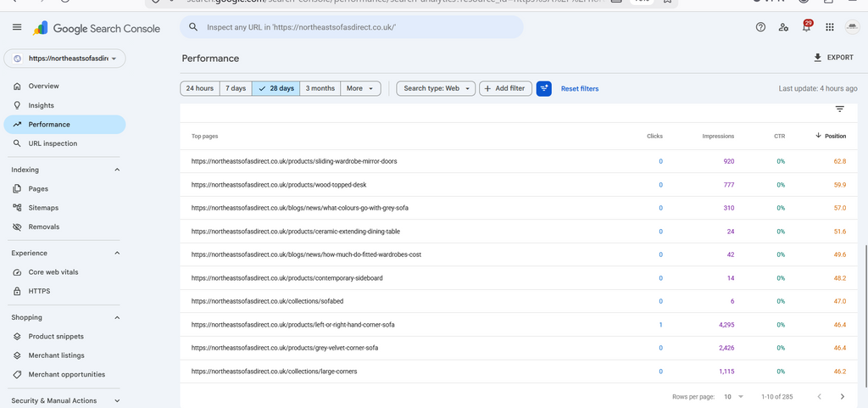Open the account profile avatar

tap(852, 27)
